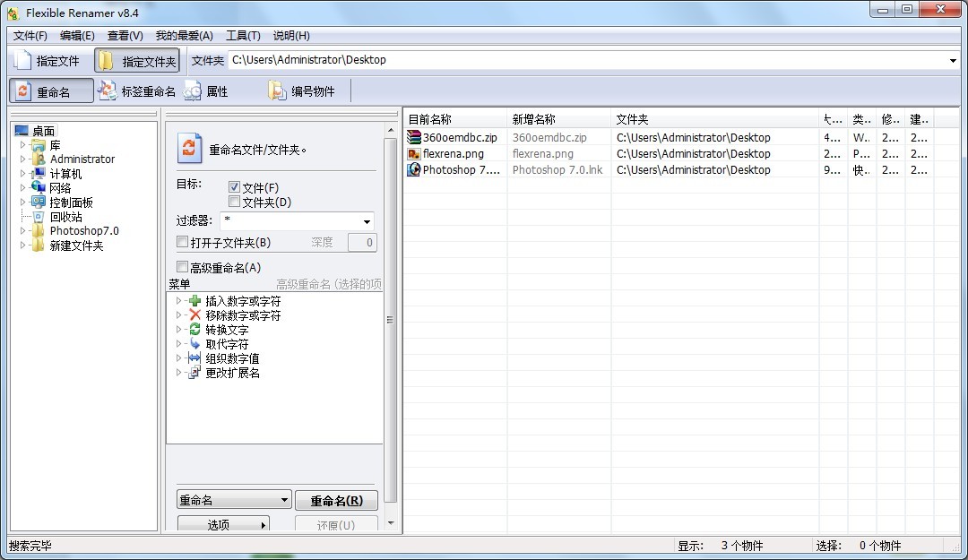Click the red 移除数字或字符 X icon

pos(194,315)
